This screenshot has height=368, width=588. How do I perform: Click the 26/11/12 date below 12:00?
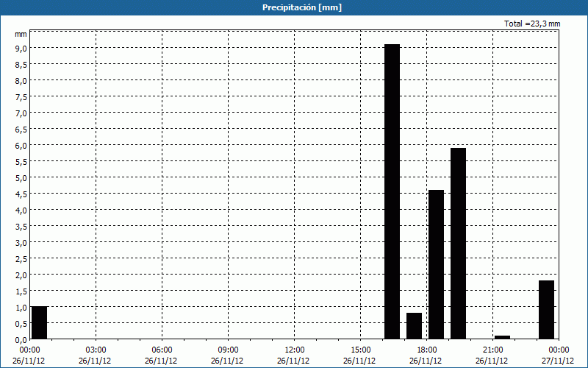(293, 361)
